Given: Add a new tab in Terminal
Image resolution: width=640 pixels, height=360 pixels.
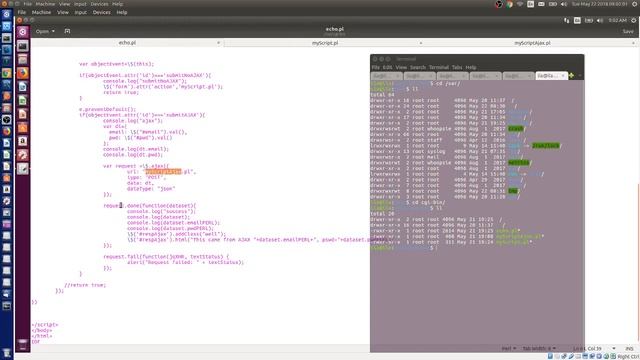Looking at the screenshot, I should pos(571,76).
